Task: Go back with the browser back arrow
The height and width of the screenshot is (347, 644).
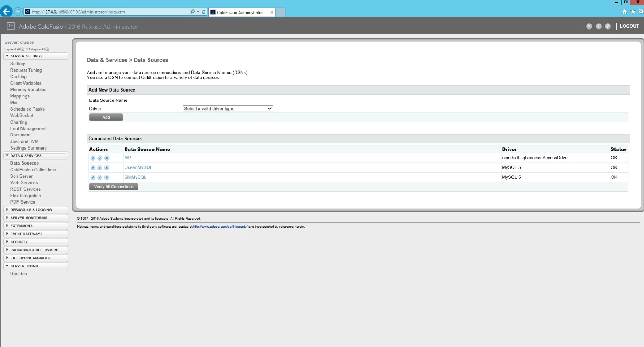Action: coord(6,11)
